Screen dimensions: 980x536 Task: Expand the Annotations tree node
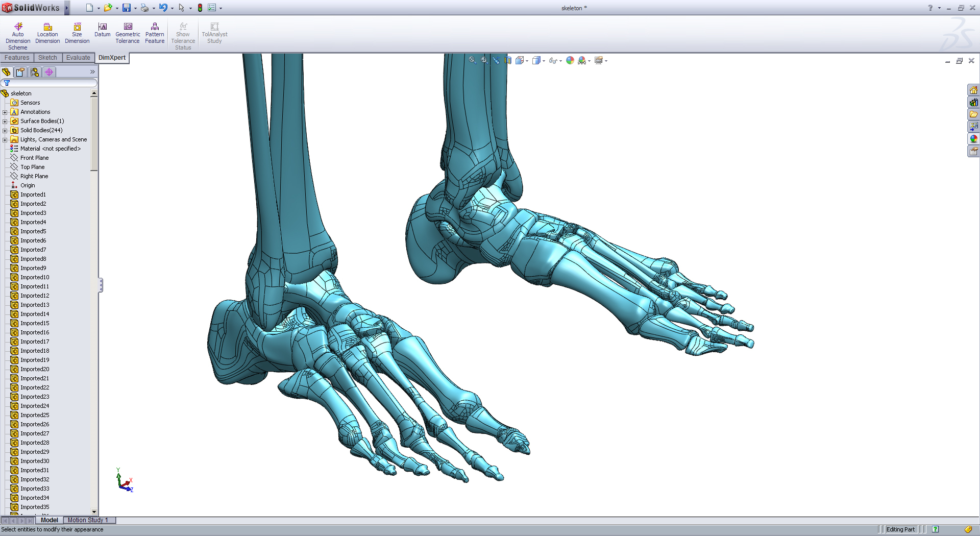pos(6,112)
